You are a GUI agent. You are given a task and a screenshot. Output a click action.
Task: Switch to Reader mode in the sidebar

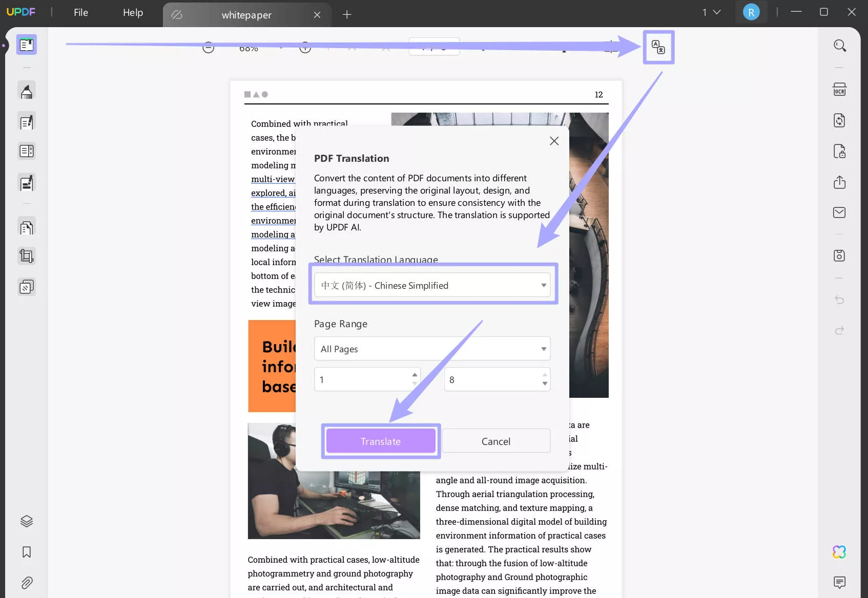coord(26,45)
